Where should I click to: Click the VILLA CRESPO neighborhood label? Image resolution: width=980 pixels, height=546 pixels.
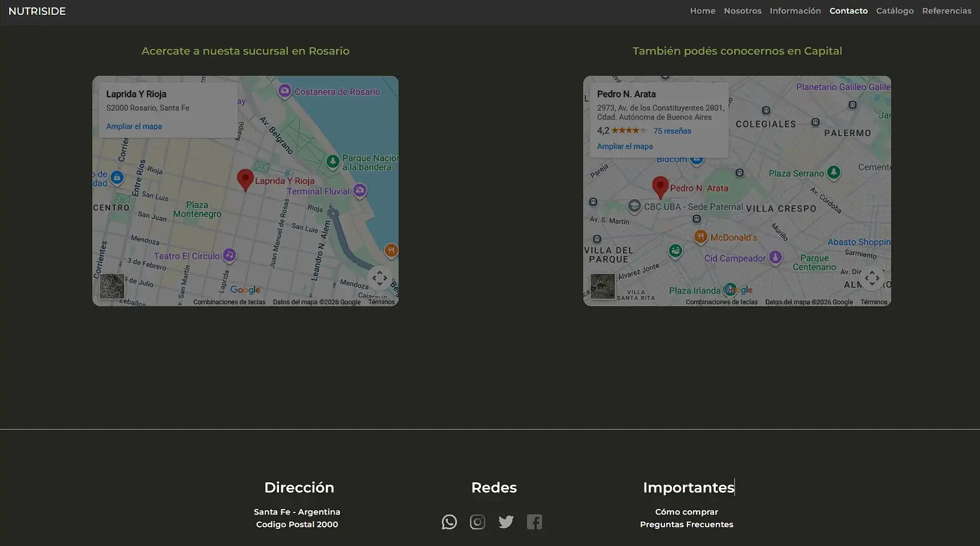(x=781, y=209)
